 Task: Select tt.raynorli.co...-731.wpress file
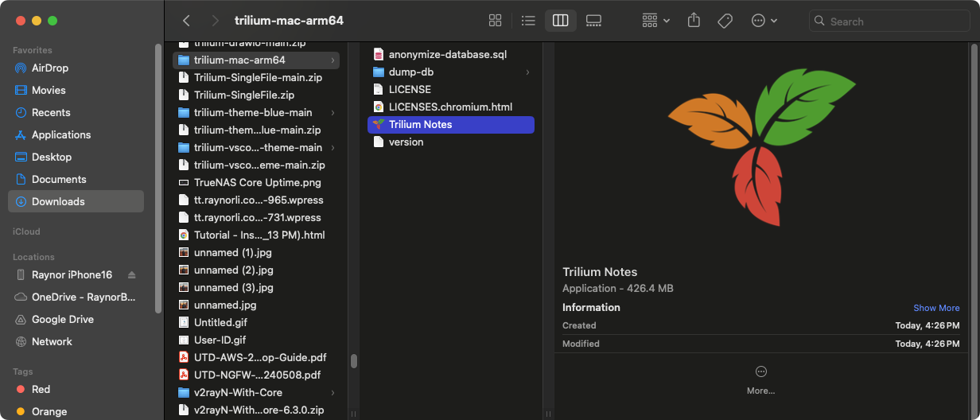point(256,217)
